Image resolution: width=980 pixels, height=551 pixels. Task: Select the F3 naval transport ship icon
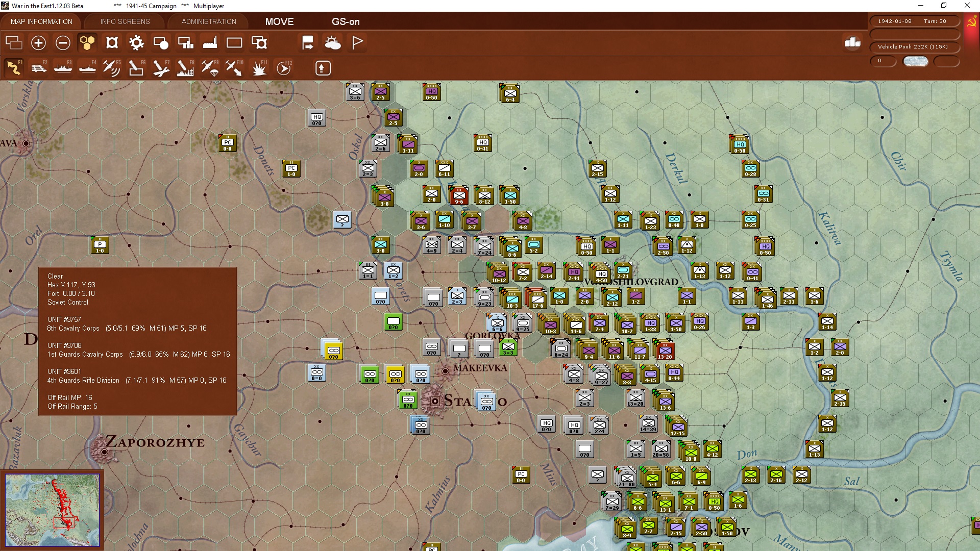click(x=63, y=68)
